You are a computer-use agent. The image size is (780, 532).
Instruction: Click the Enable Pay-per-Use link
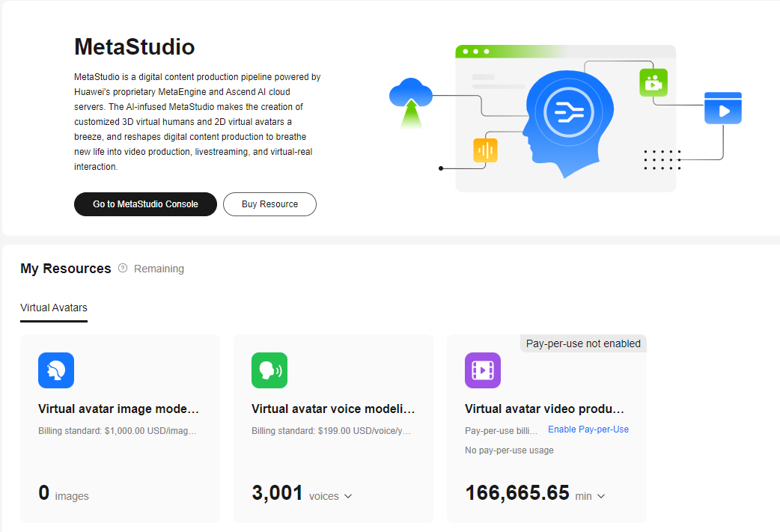[588, 429]
